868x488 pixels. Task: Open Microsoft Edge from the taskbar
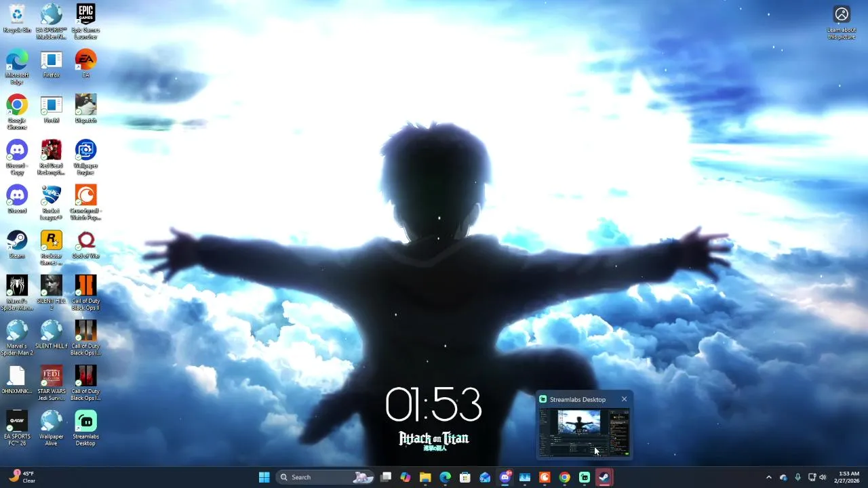click(x=445, y=477)
